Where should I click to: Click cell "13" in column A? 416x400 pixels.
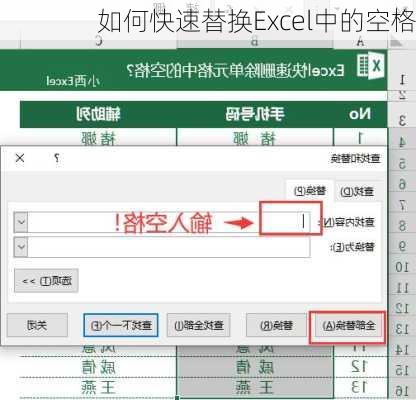(x=361, y=387)
